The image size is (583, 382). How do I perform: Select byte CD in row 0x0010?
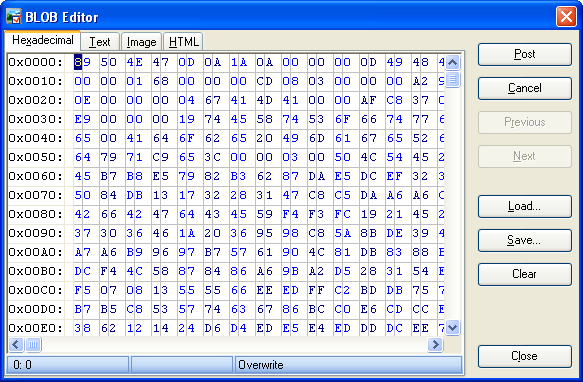coord(264,81)
